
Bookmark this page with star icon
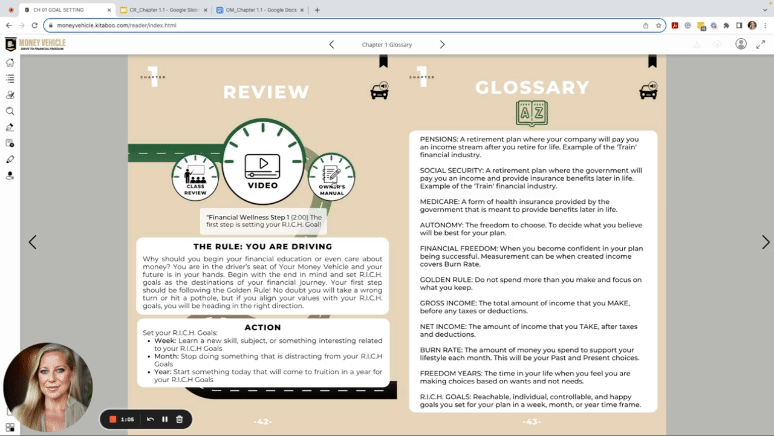coord(658,25)
